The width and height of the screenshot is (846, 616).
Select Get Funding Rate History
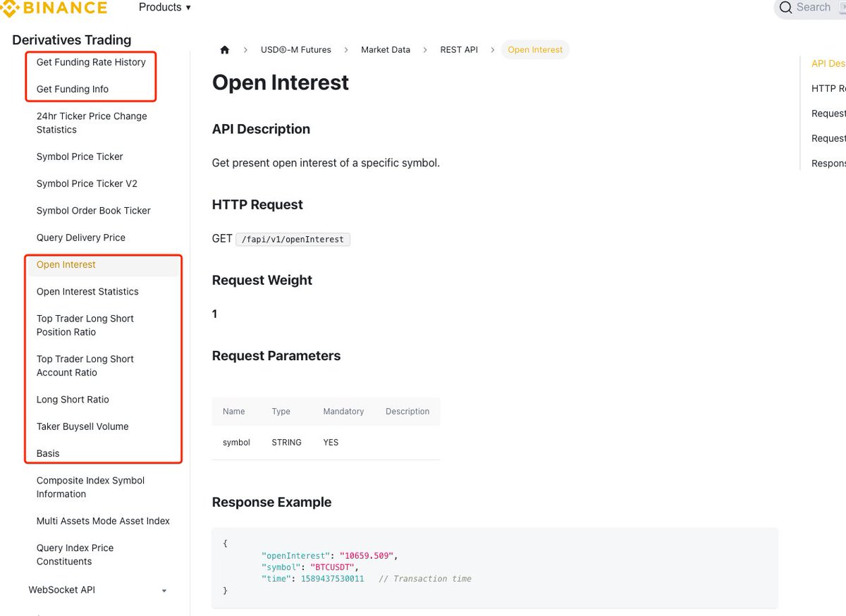91,62
